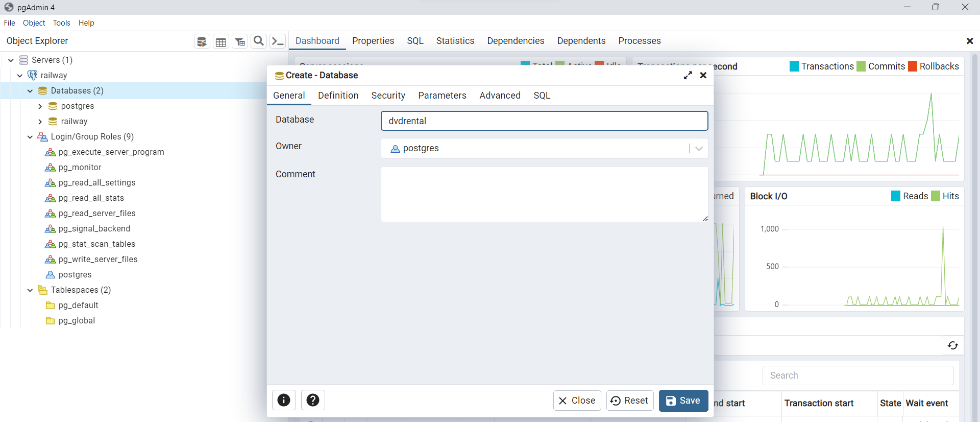
Task: Open the File menu
Action: pyautogui.click(x=9, y=23)
